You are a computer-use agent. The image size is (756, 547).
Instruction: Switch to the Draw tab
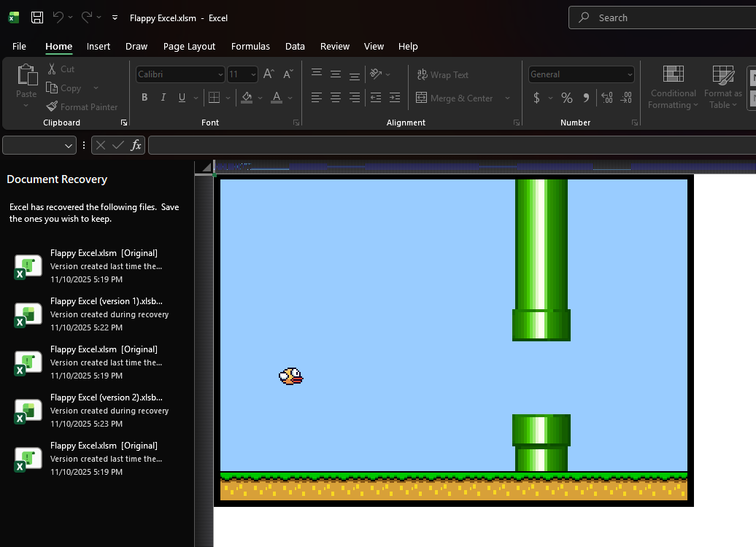[136, 46]
